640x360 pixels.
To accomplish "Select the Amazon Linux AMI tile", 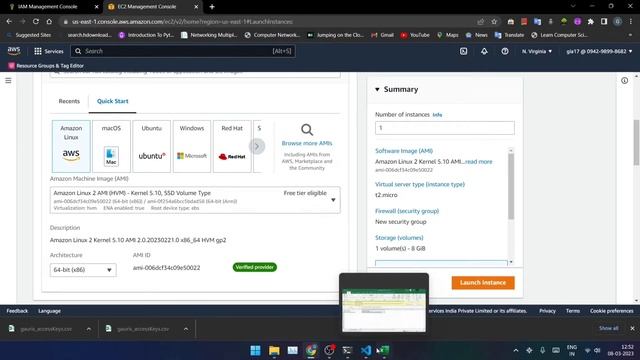I will tap(71, 146).
